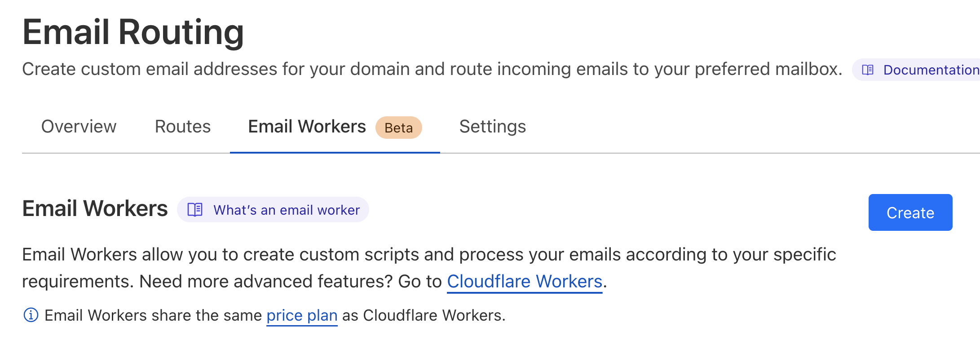Click the Documentation book icon
This screenshot has height=344, width=980.
[868, 70]
